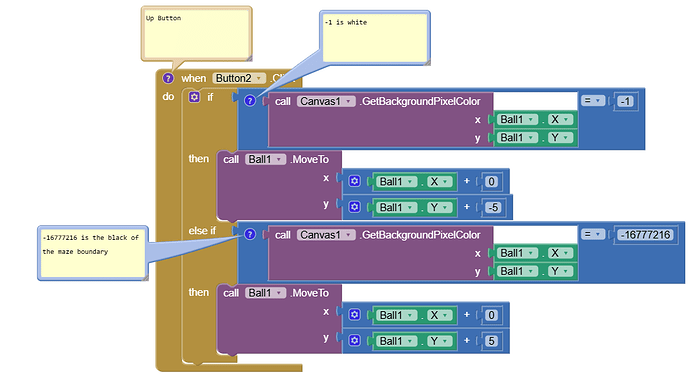Toggle comment icon on first GetBackgroundPixelColor condition

point(250,101)
